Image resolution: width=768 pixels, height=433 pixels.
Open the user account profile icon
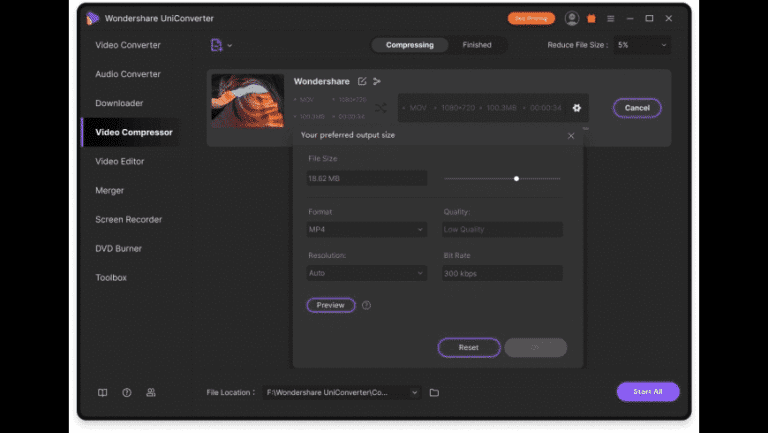coord(572,18)
